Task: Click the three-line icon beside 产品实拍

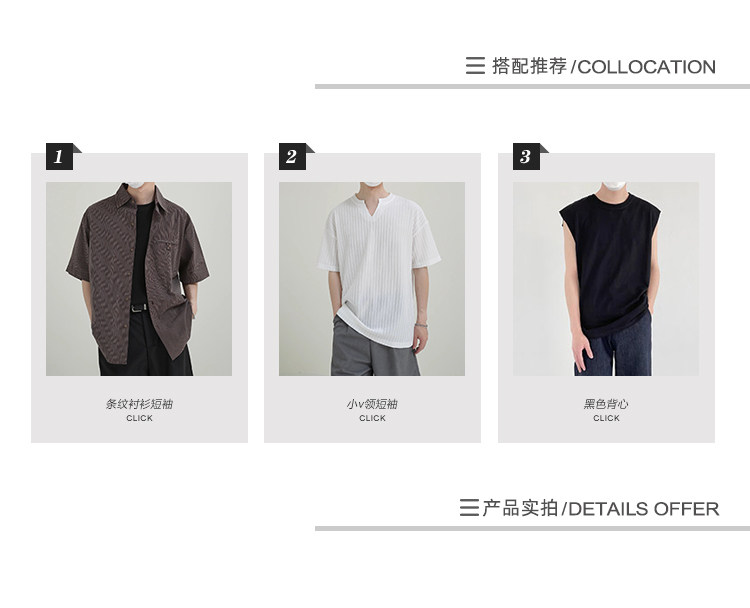Action: pos(469,508)
